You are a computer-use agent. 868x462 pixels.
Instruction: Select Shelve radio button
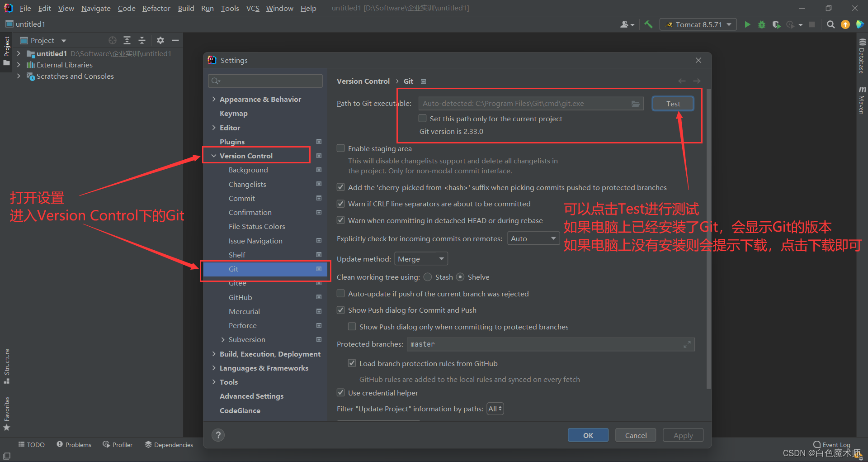point(460,277)
